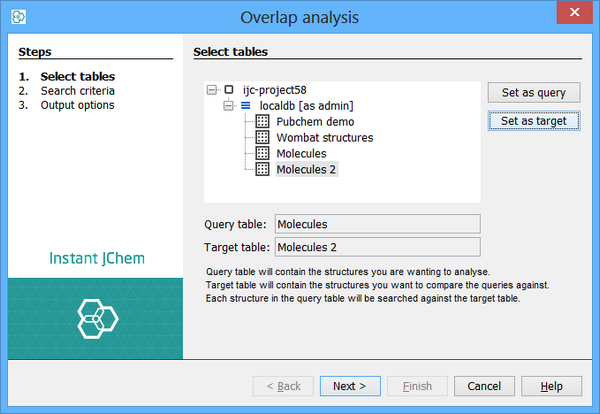Click the Query table field
This screenshot has height=414, width=600.
click(377, 224)
